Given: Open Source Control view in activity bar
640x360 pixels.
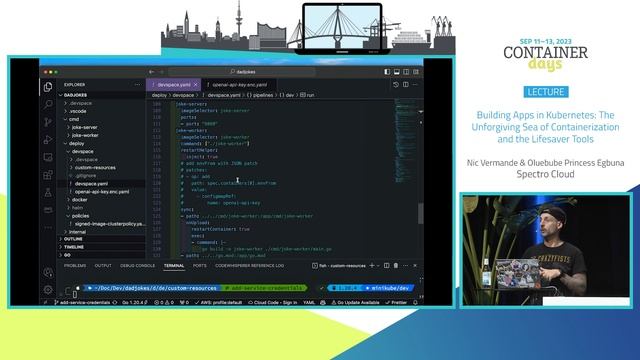Looking at the screenshot, I should pyautogui.click(x=48, y=122).
